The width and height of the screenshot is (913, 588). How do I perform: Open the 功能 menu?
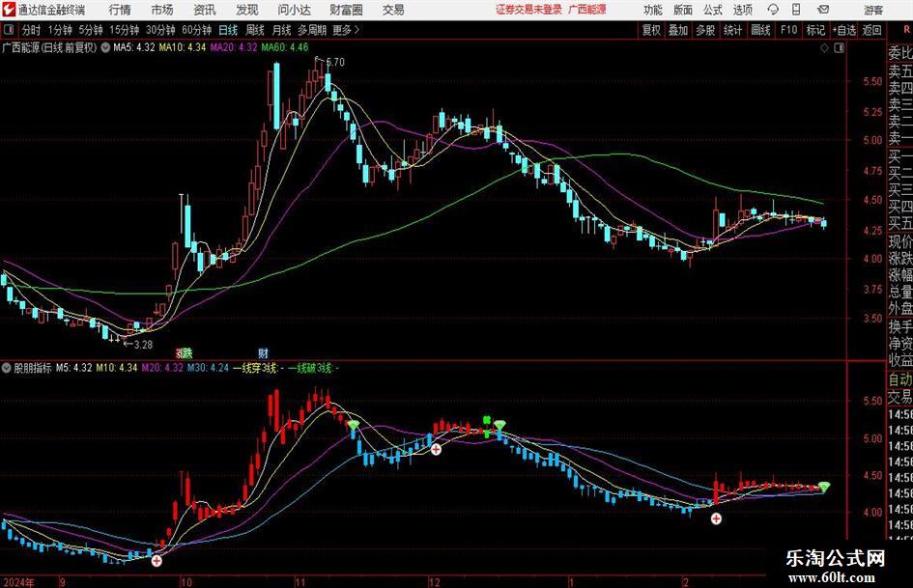(x=653, y=10)
